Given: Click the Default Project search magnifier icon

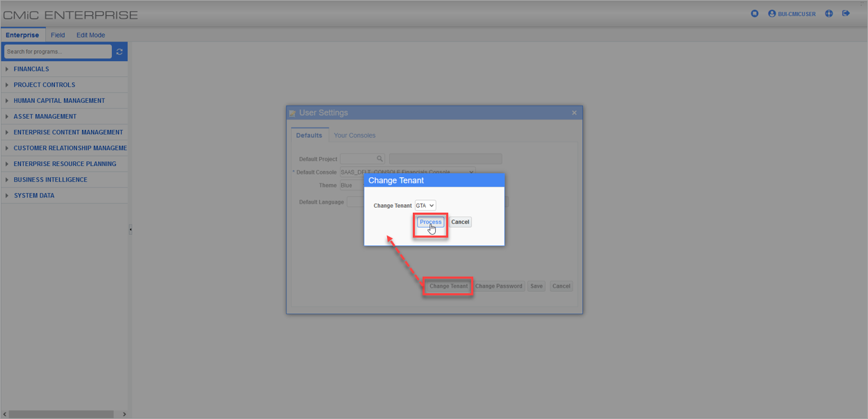Looking at the screenshot, I should 379,159.
